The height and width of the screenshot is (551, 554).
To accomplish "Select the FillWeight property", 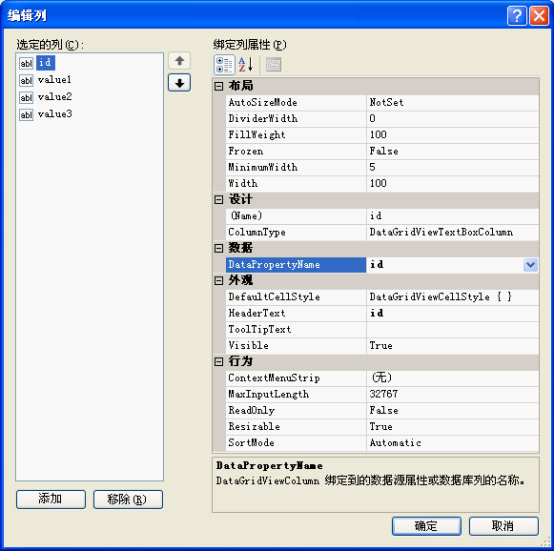I will tap(296, 135).
